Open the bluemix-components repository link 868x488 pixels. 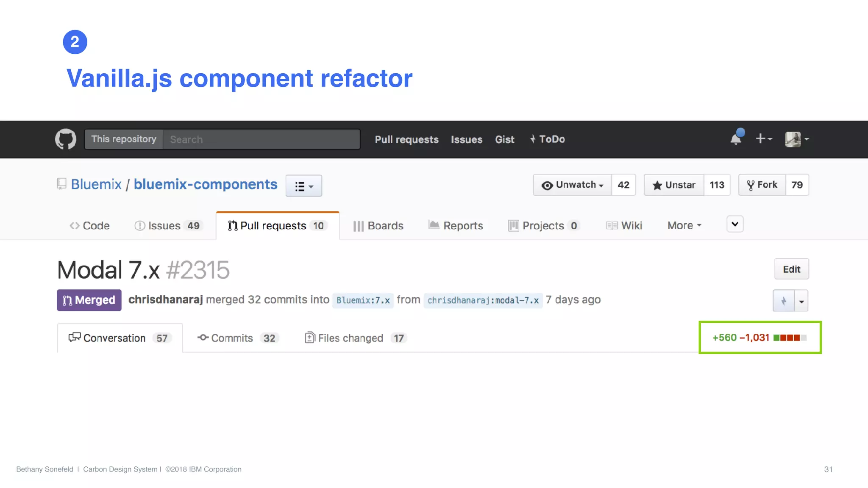(206, 184)
